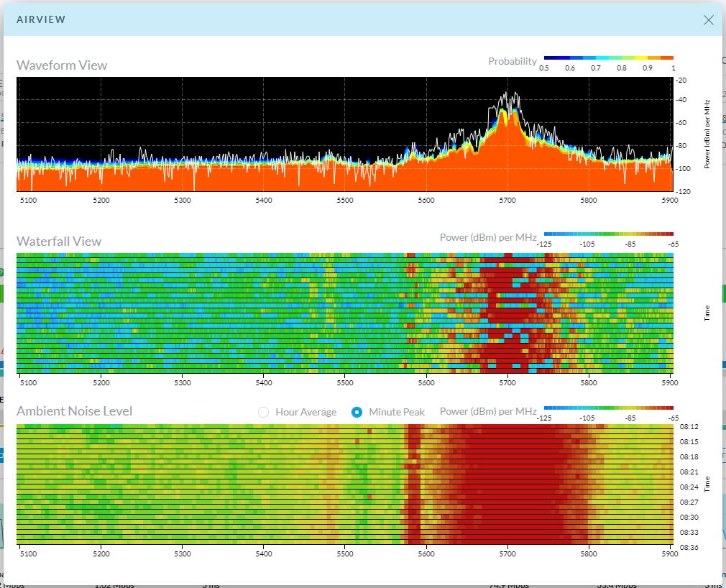Click the Probability legend label
This screenshot has height=588, width=726.
[x=512, y=61]
